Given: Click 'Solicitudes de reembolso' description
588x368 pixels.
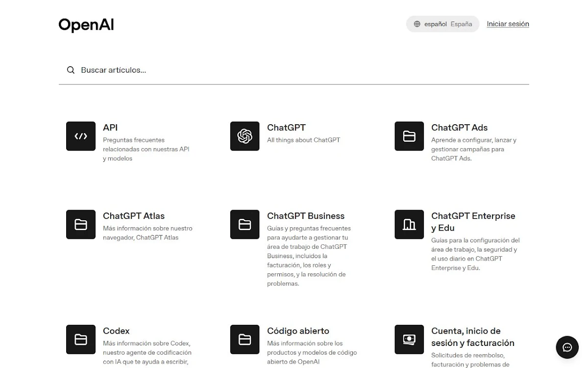Looking at the screenshot, I should coord(470,360).
